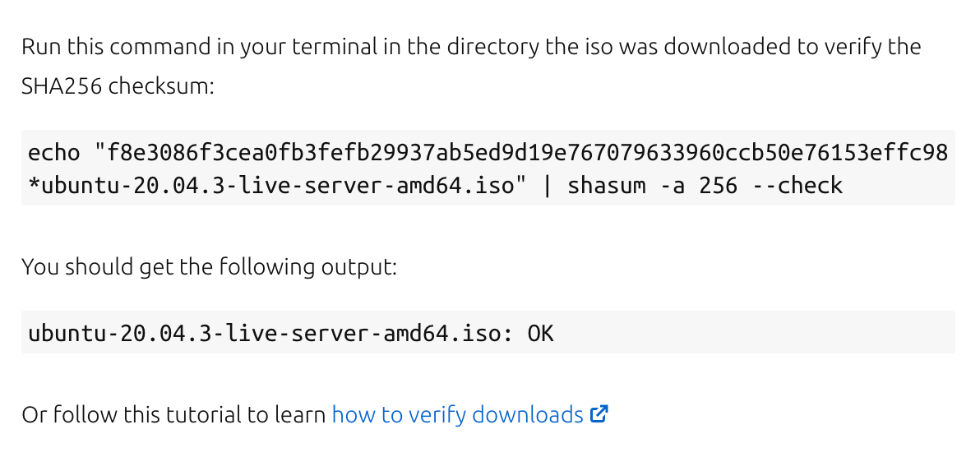980x457 pixels.
Task: Click the '-a' option in the command
Action: (673, 187)
